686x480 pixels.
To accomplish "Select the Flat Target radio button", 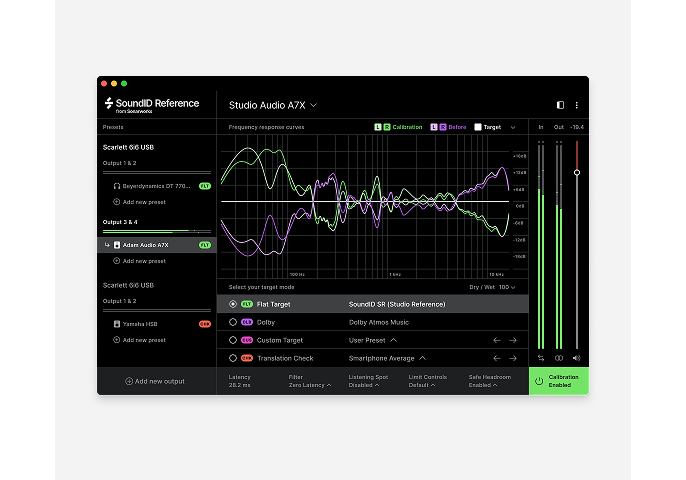I will point(233,304).
